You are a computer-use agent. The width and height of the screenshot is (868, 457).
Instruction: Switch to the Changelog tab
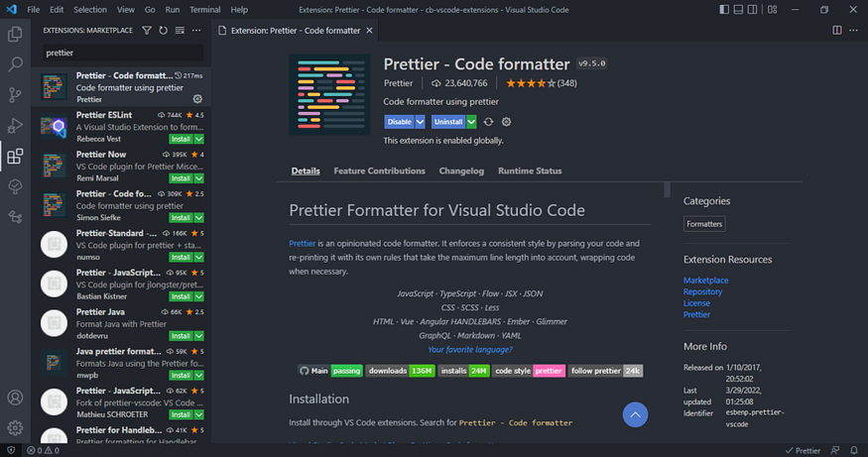[461, 171]
